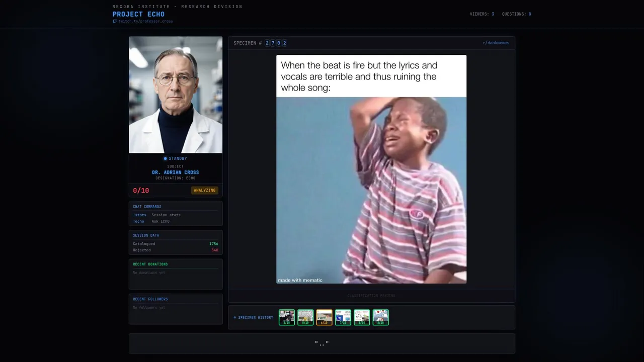644x362 pixels.
Task: Click the SPECIMEN HISTORY label
Action: click(256, 318)
